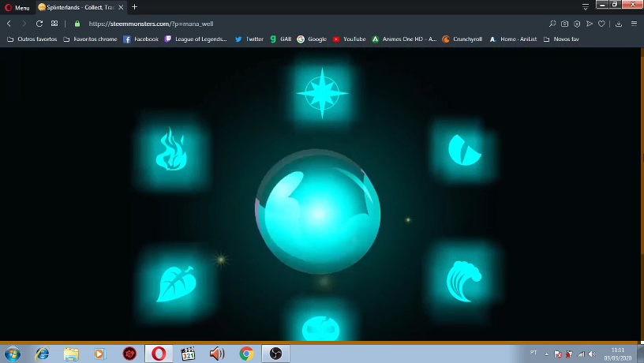The height and width of the screenshot is (363, 644).
Task: Go back to the previous page
Action: click(9, 24)
